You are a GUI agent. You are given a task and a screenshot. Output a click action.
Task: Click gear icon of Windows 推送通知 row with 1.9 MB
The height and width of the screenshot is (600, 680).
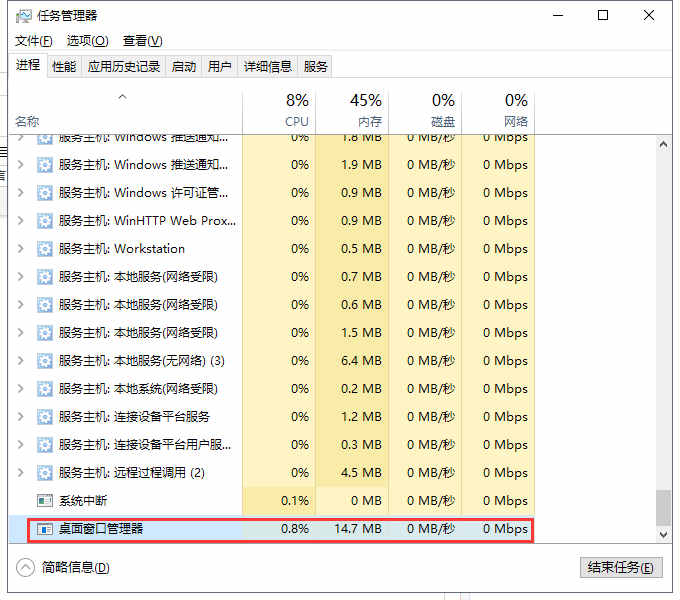tap(45, 165)
